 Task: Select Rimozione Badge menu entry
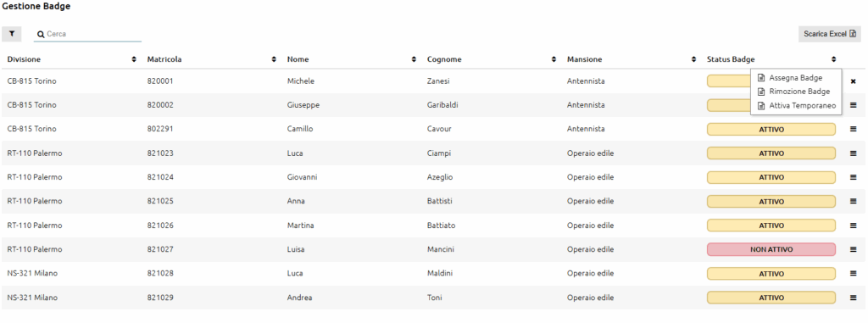(795, 92)
